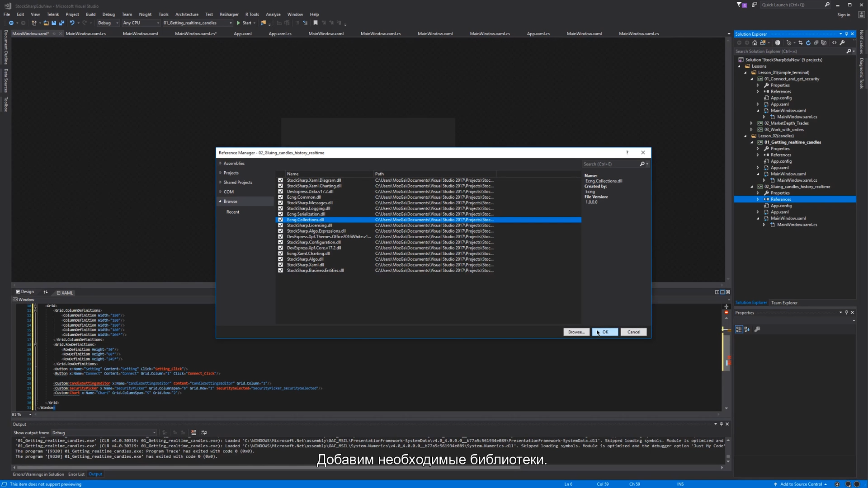Image resolution: width=868 pixels, height=488 pixels.
Task: Click the Properties wrench icon in Solution Explorer
Action: 842,43
